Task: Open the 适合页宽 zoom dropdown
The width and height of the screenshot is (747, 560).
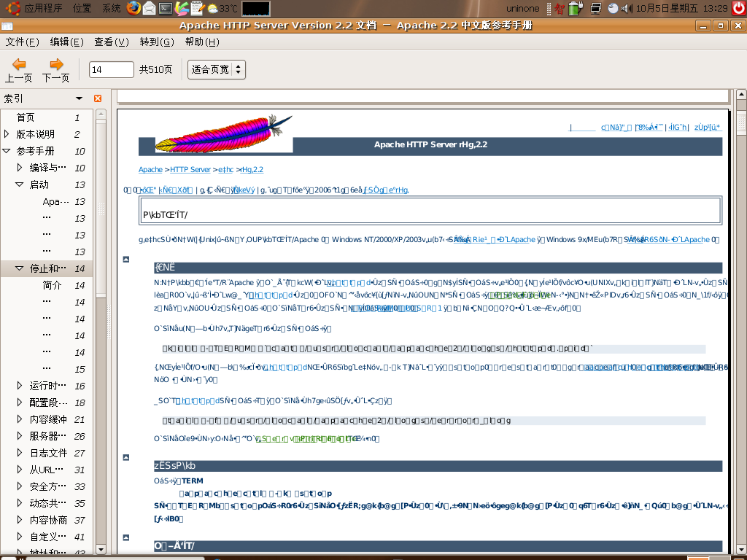Action: tap(216, 69)
